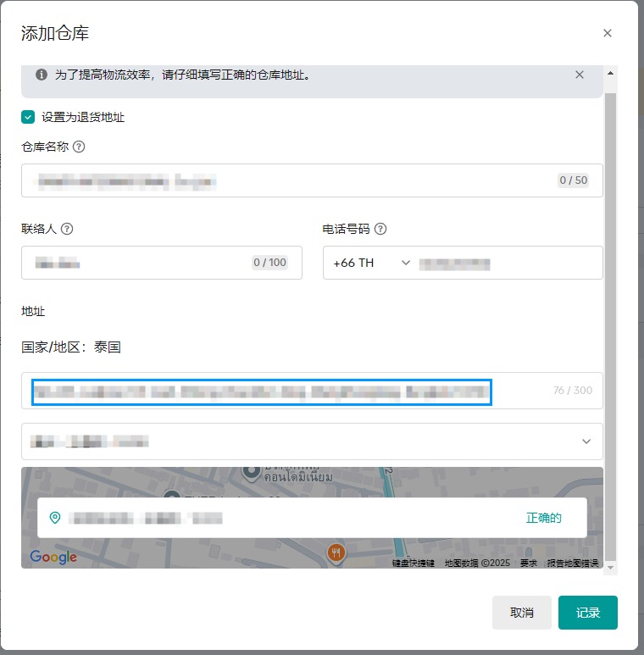The image size is (644, 655).
Task: Click into the 仓库名称 input field
Action: point(288,180)
